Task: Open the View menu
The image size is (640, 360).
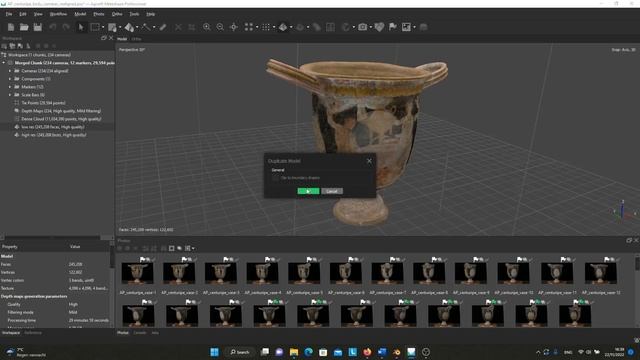Action: (38, 14)
